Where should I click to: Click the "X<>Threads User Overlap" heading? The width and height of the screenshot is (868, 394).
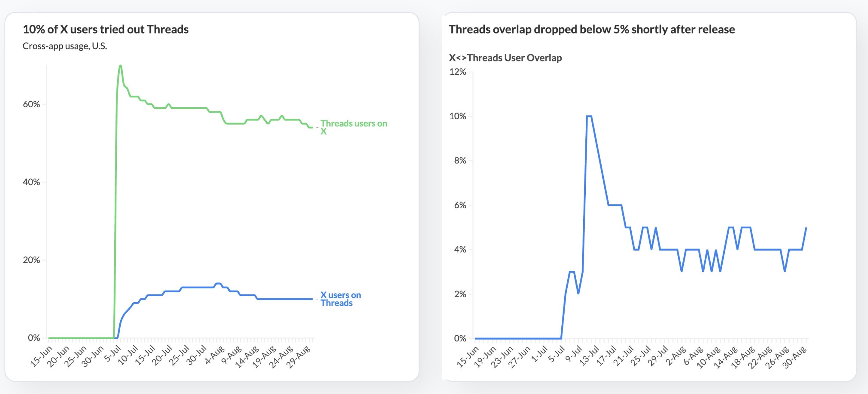505,58
